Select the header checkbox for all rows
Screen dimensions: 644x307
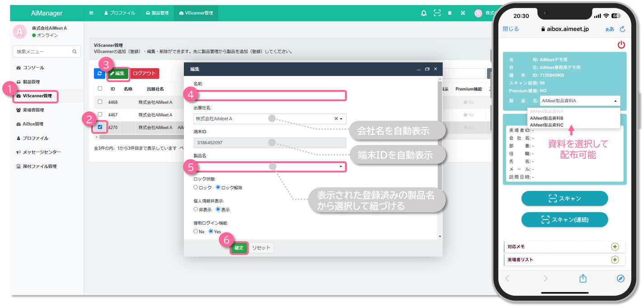(100, 88)
